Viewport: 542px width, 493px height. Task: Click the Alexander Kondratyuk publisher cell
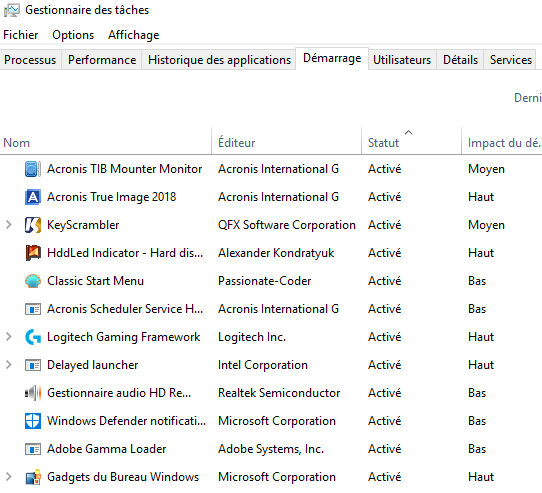click(x=276, y=253)
